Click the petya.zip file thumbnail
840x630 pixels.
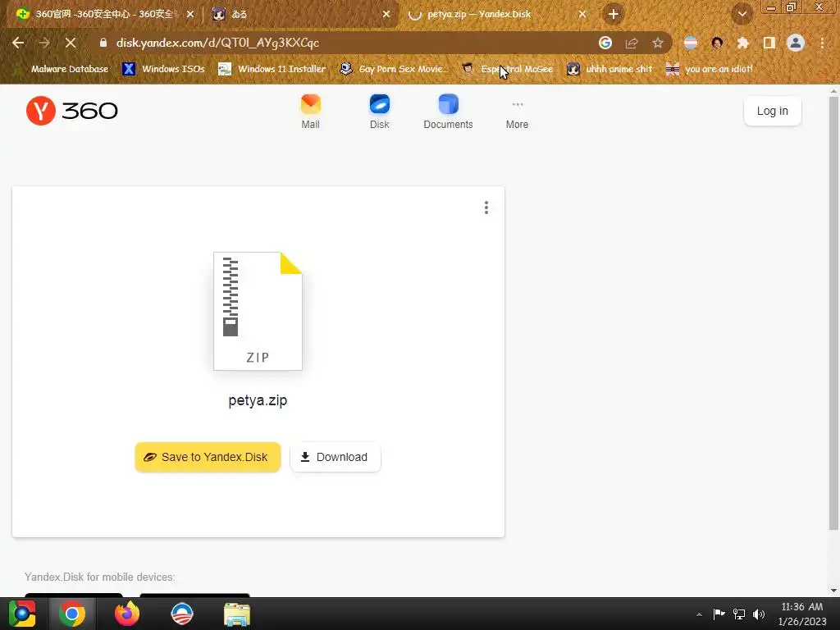coord(258,311)
